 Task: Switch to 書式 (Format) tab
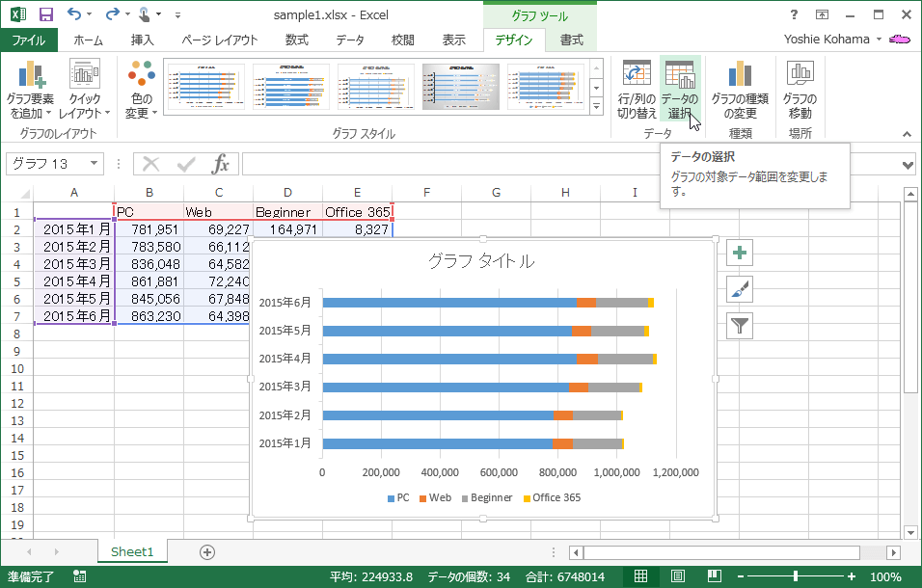pyautogui.click(x=572, y=40)
